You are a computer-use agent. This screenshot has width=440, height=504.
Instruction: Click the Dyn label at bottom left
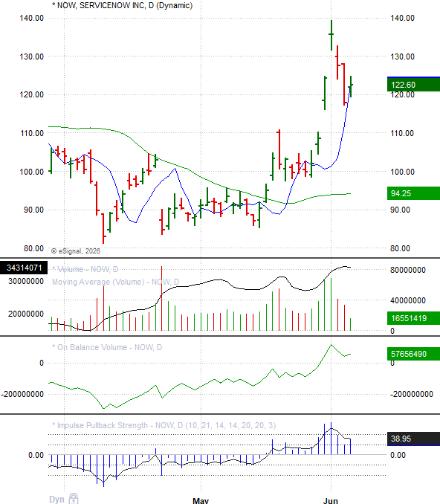[x=56, y=500]
